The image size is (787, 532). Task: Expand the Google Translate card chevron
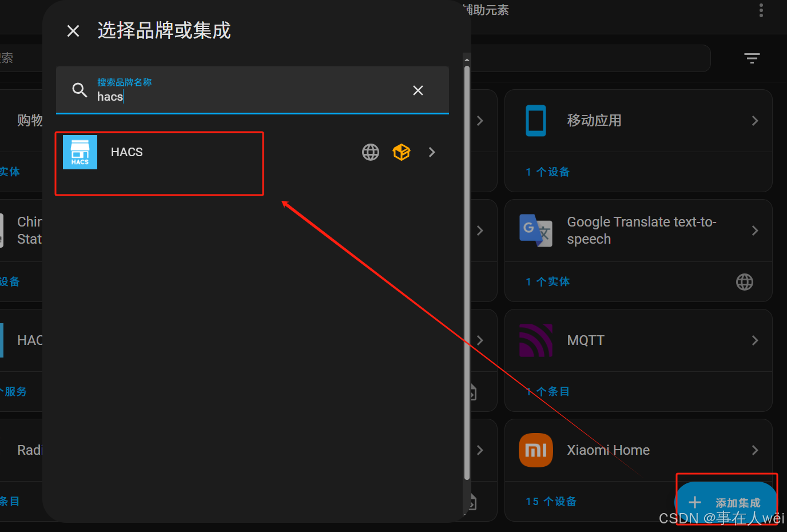pyautogui.click(x=755, y=231)
